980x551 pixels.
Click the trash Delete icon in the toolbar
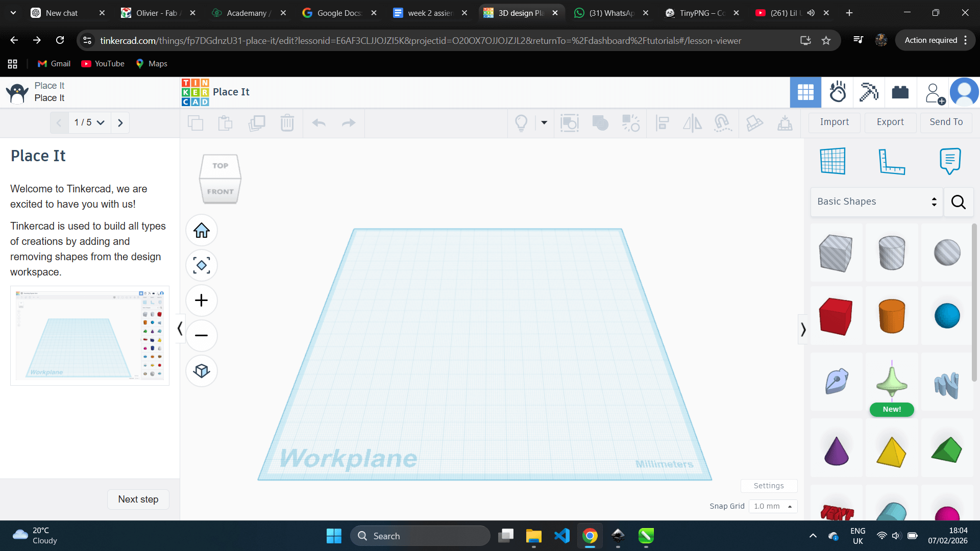pos(287,123)
